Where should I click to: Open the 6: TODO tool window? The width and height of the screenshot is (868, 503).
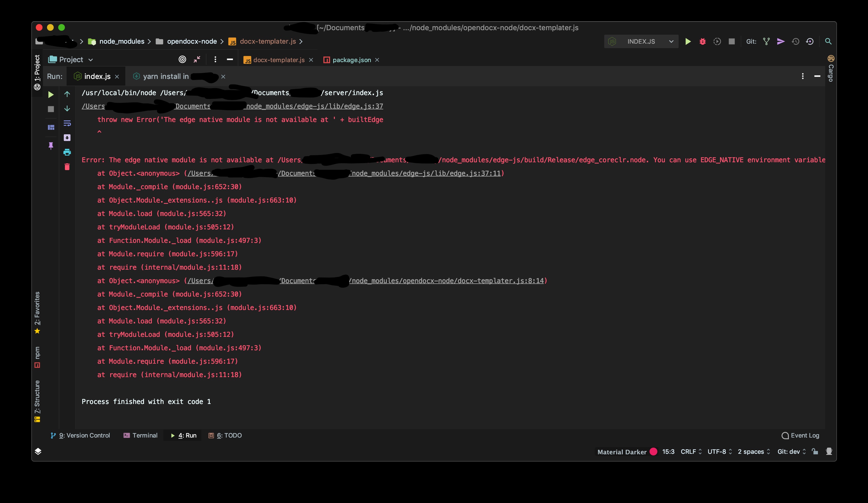225,436
